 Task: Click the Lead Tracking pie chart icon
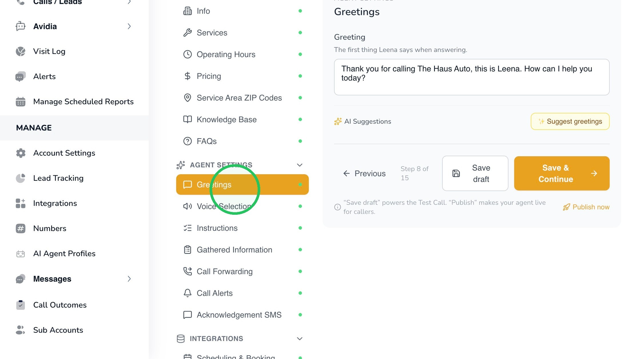coord(21,178)
